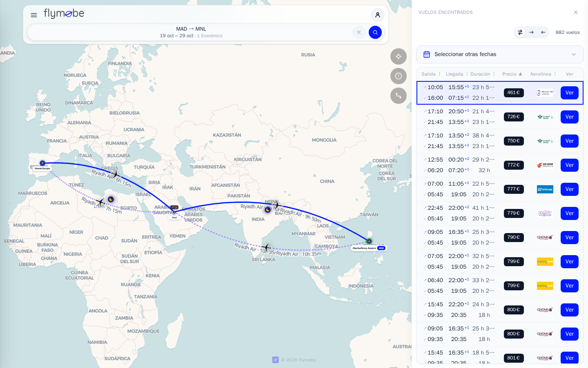Click the 779 € price badge

tap(514, 213)
